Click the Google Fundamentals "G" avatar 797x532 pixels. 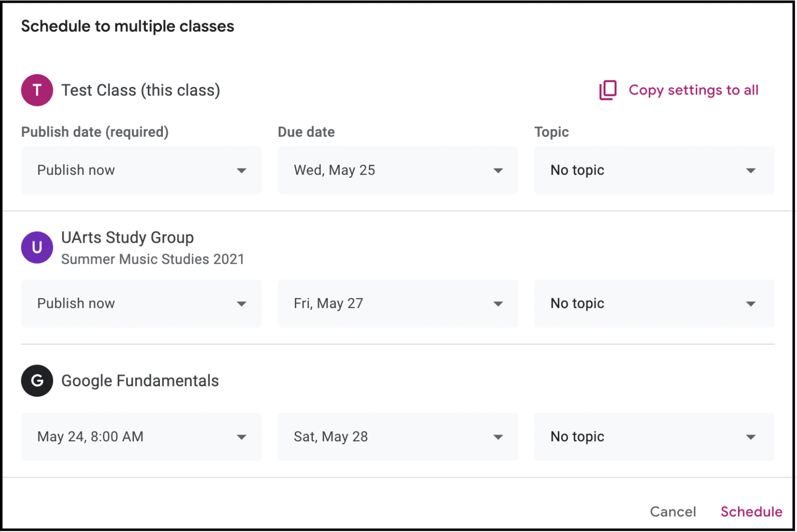point(37,381)
